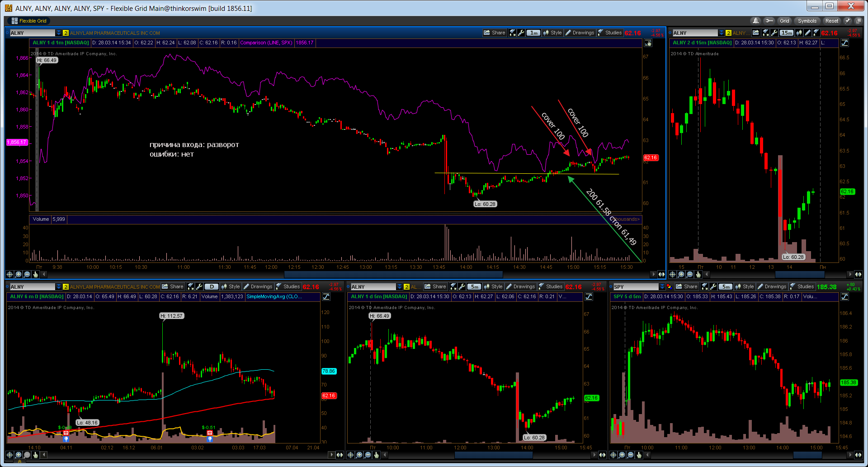Click the color link squares on SPY chart
This screenshot has height=467, width=868.
669,286
